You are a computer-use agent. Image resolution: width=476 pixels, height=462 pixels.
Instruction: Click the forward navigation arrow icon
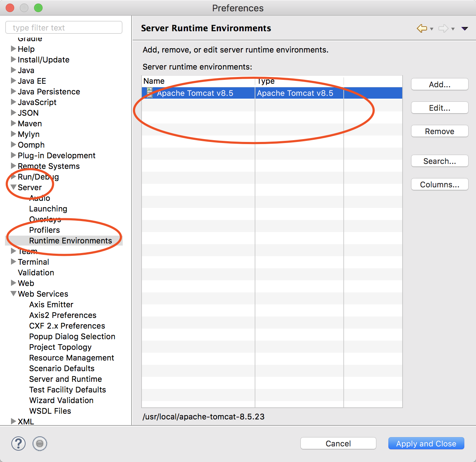(443, 28)
